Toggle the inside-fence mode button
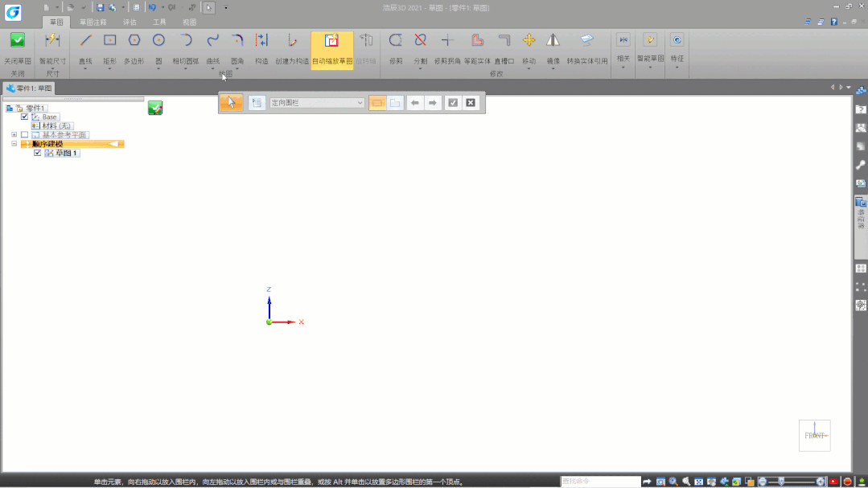Viewport: 868px width, 488px height. 377,103
